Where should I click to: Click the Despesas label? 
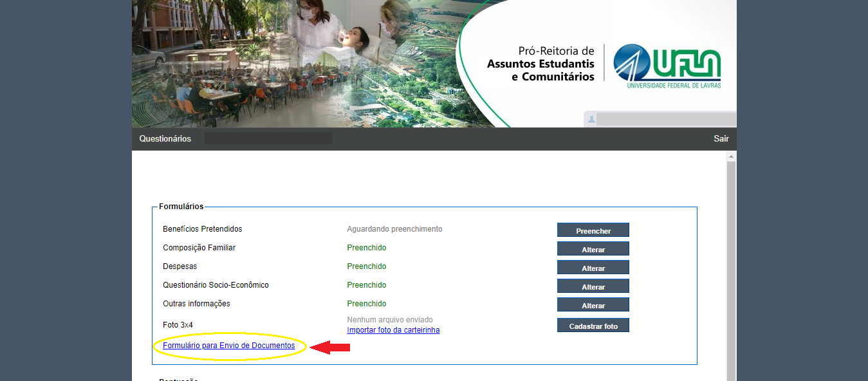180,266
